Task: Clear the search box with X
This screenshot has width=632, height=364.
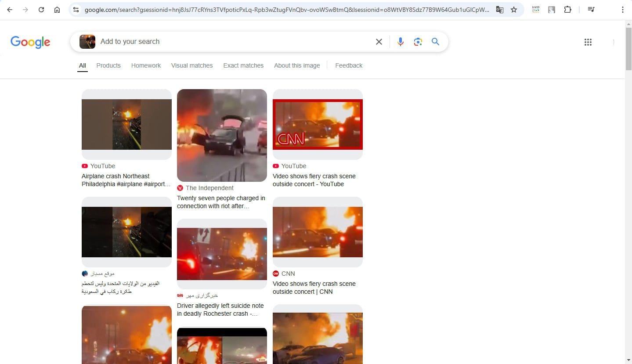Action: [x=379, y=42]
